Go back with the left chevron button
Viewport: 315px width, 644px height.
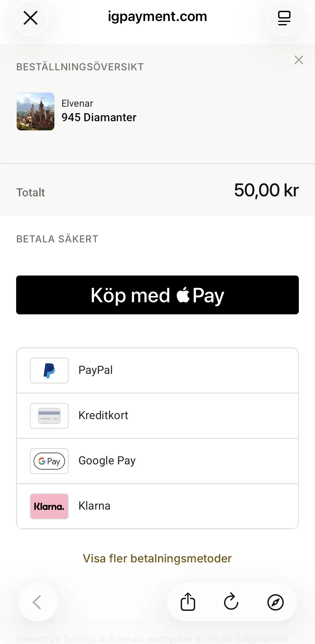click(38, 602)
